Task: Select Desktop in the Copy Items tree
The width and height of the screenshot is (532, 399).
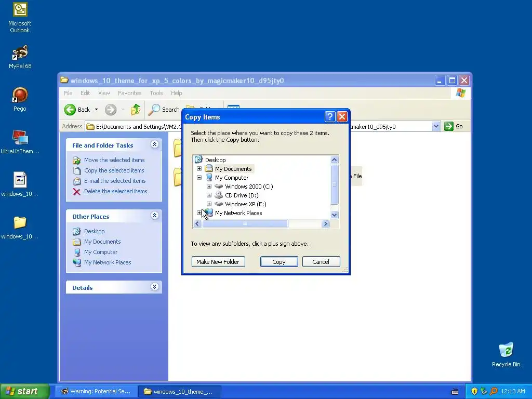Action: [x=215, y=160]
